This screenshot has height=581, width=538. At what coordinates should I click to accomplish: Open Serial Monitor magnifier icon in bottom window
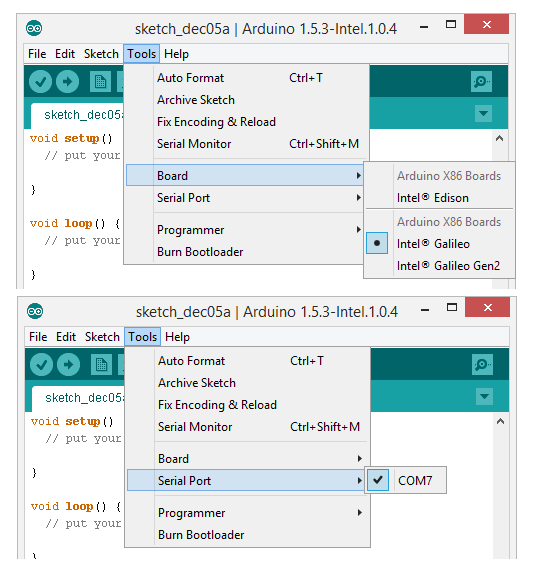[482, 364]
